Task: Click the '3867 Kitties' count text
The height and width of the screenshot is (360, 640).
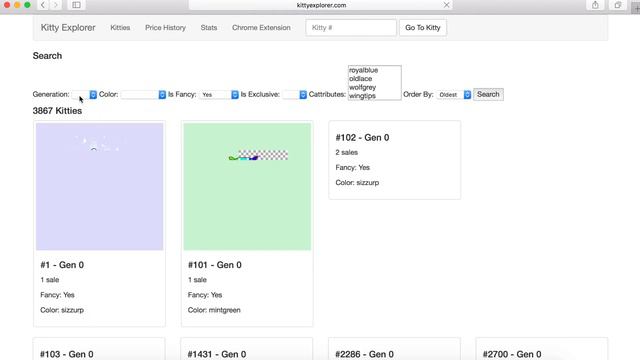Action: click(x=57, y=111)
